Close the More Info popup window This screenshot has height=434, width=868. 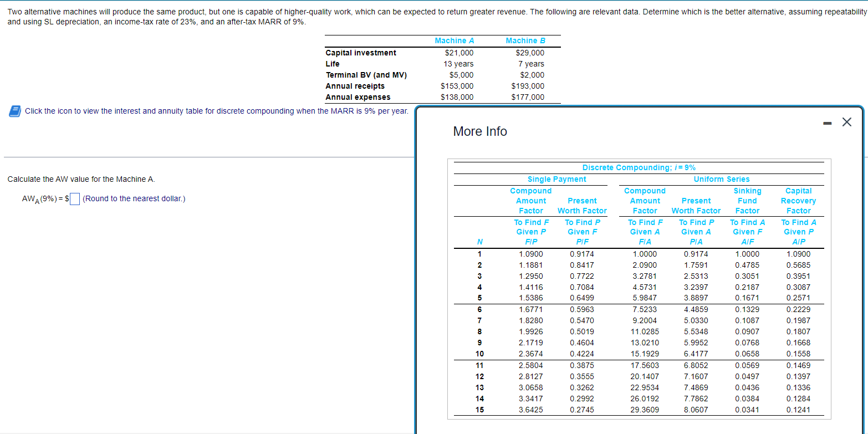point(846,122)
